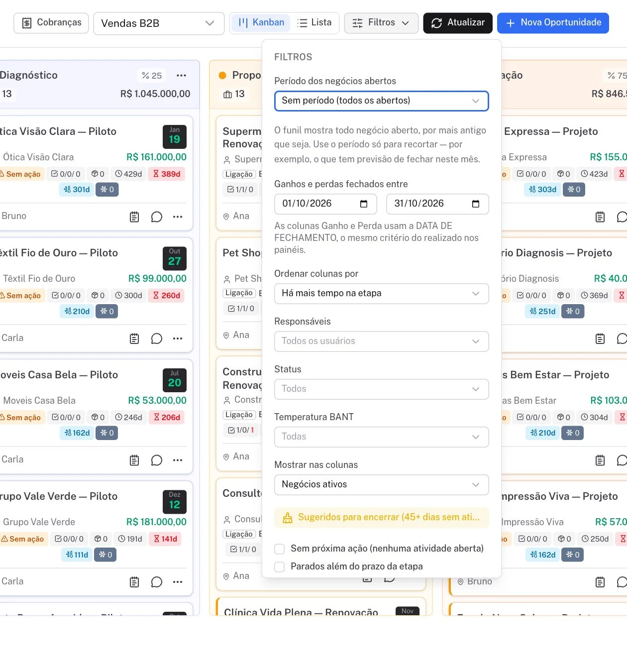Switch to Kanban view
This screenshot has height=672, width=627.
(261, 23)
